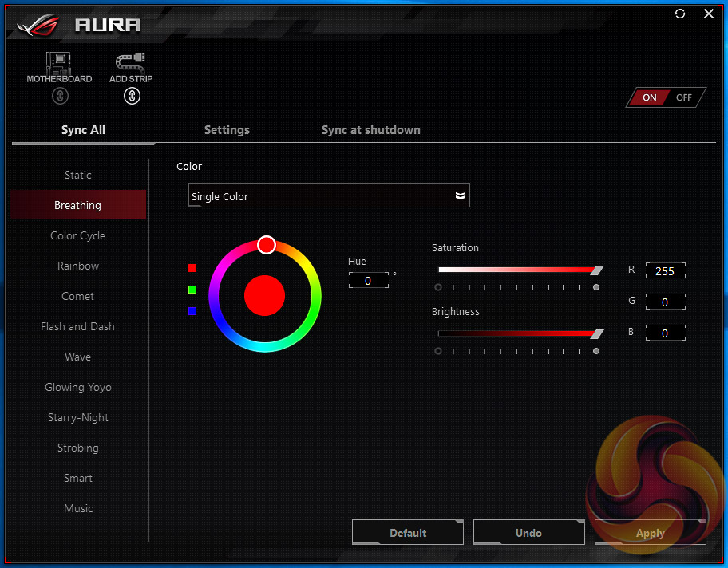Click the ROG Aura logo
Screen dimensions: 728x568
(79, 24)
